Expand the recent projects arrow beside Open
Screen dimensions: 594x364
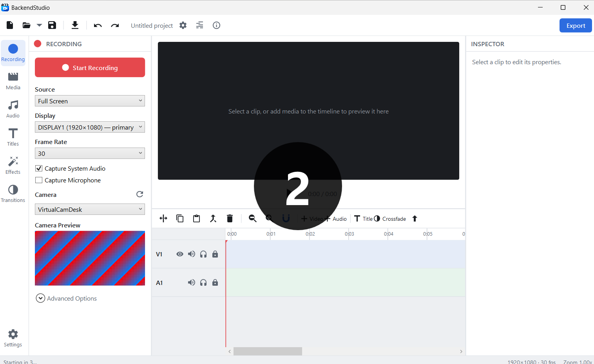pyautogui.click(x=39, y=25)
